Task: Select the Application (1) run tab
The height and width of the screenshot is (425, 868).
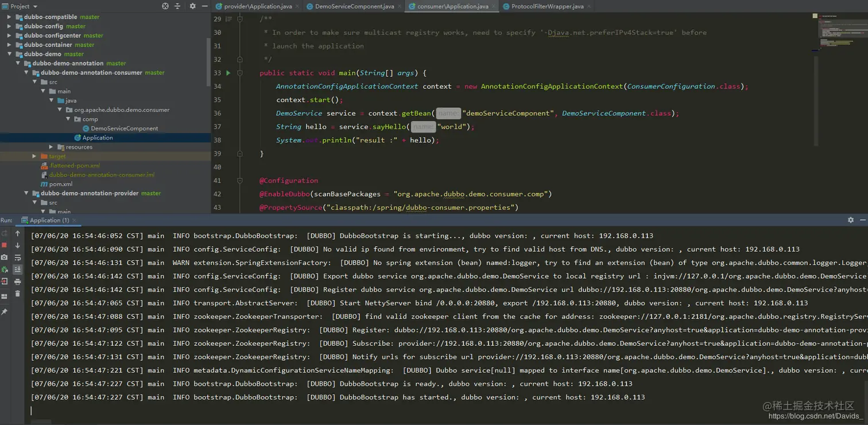Action: pyautogui.click(x=49, y=220)
